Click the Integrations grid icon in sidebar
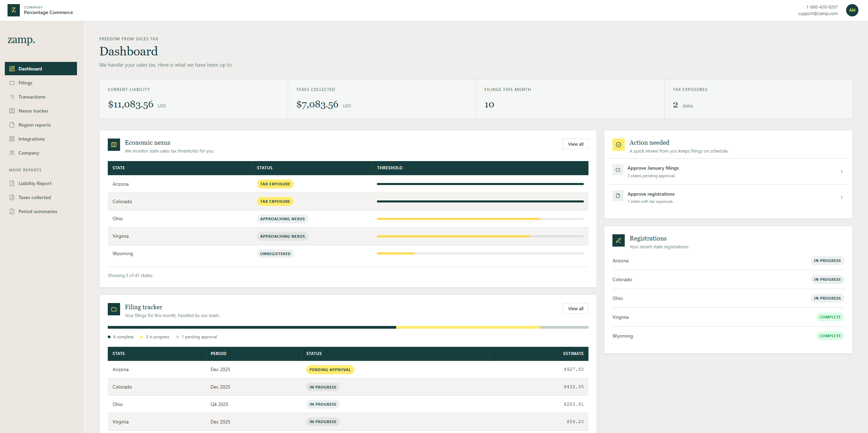The height and width of the screenshot is (433, 868). point(12,139)
